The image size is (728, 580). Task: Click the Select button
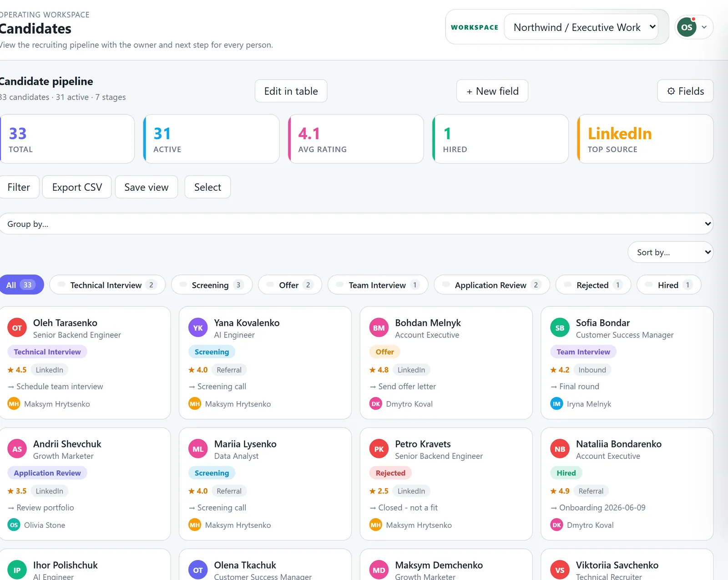coord(207,187)
